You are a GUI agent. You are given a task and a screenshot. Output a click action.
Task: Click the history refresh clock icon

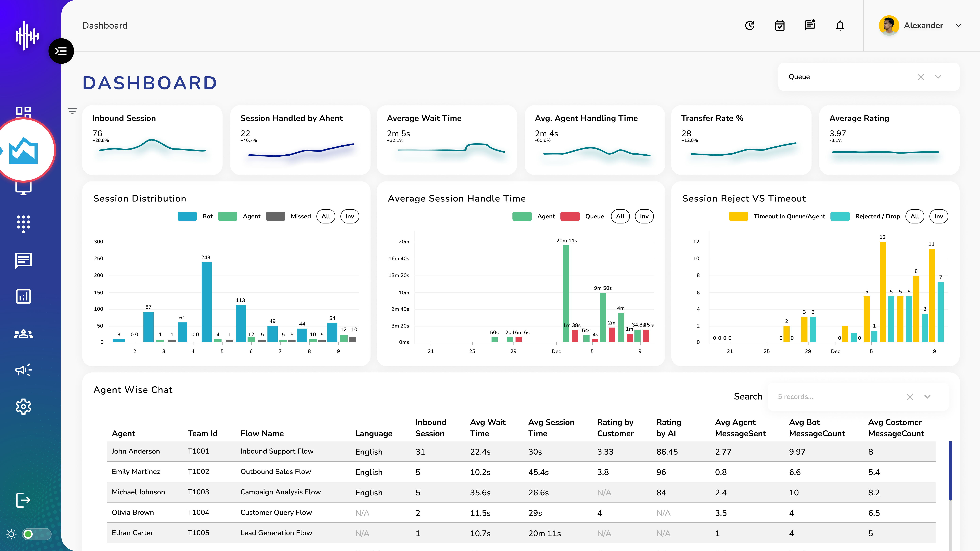pyautogui.click(x=750, y=26)
